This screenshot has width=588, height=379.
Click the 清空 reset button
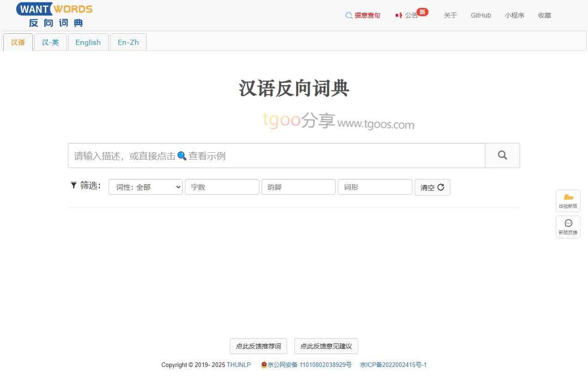pyautogui.click(x=432, y=187)
